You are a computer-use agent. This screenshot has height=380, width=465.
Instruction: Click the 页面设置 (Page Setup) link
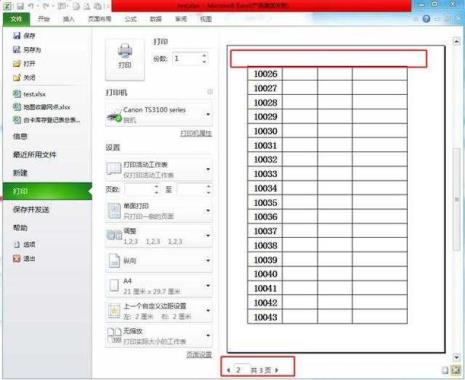click(199, 355)
